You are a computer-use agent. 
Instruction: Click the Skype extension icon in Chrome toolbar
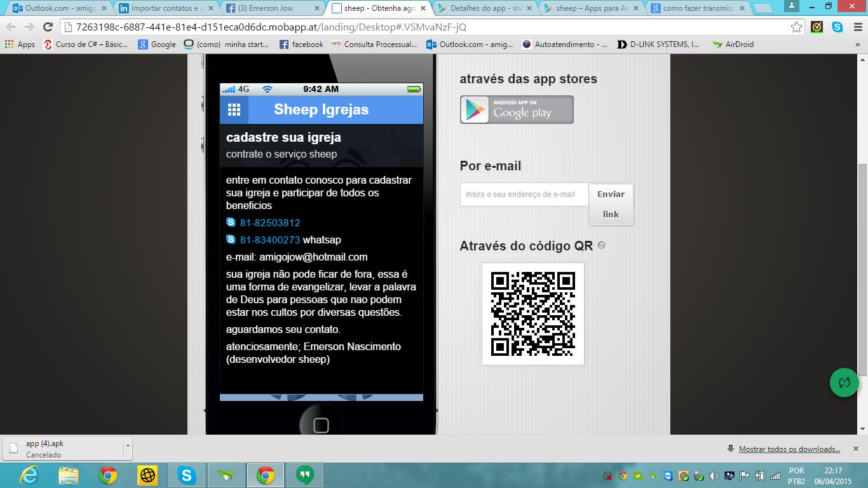click(x=837, y=27)
